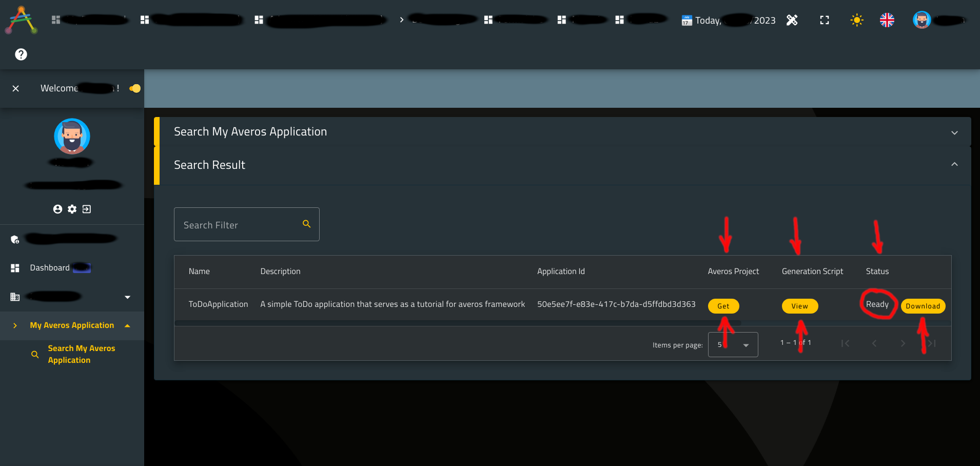Close the sidebar with the X icon
The height and width of the screenshot is (466, 980).
click(x=16, y=88)
